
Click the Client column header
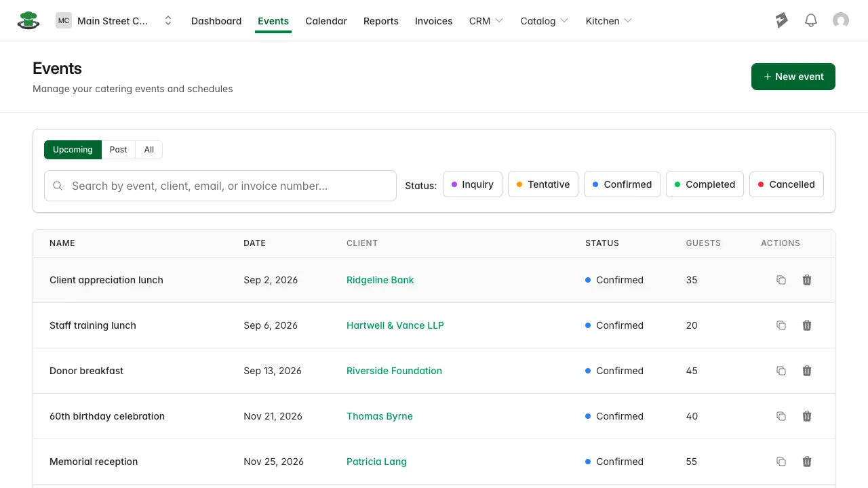362,243
